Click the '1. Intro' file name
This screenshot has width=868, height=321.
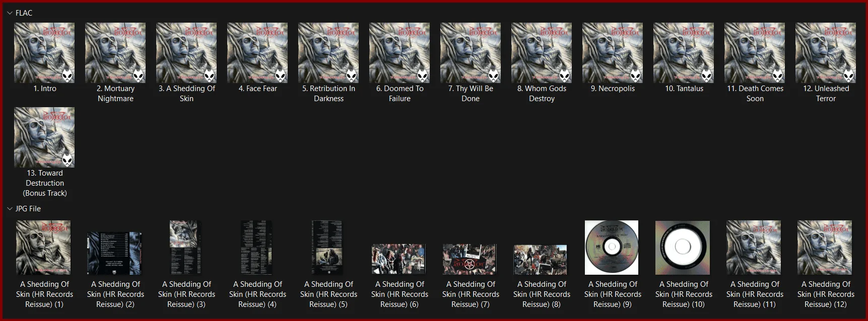pos(45,89)
